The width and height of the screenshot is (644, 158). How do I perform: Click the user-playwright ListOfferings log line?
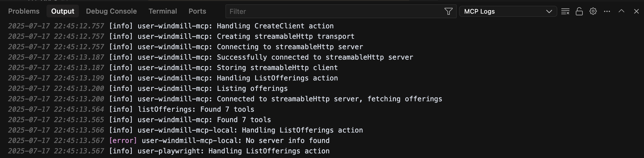169,151
